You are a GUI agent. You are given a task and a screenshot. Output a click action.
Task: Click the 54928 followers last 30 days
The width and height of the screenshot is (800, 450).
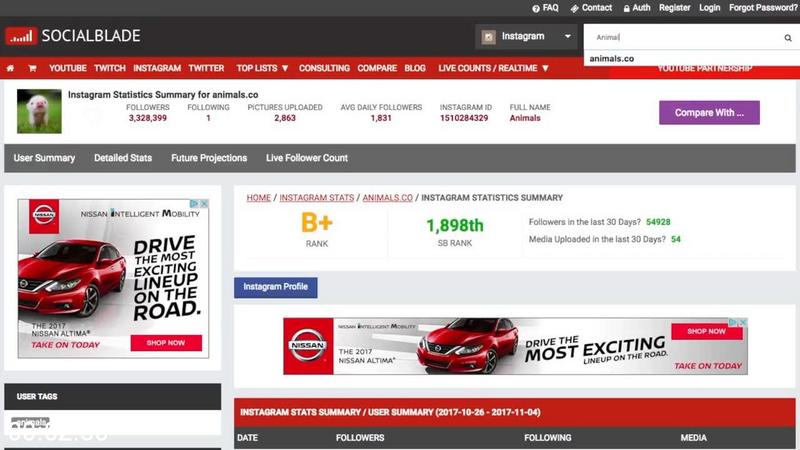658,222
